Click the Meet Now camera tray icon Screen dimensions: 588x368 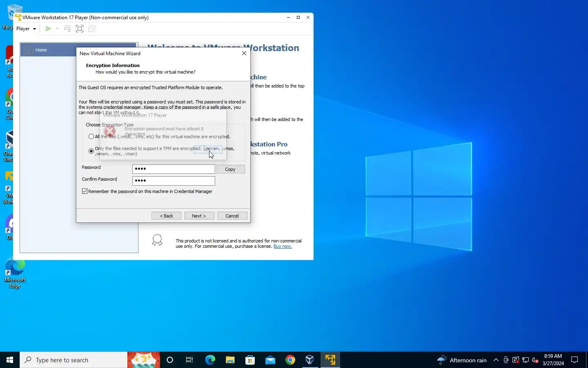[x=506, y=360]
